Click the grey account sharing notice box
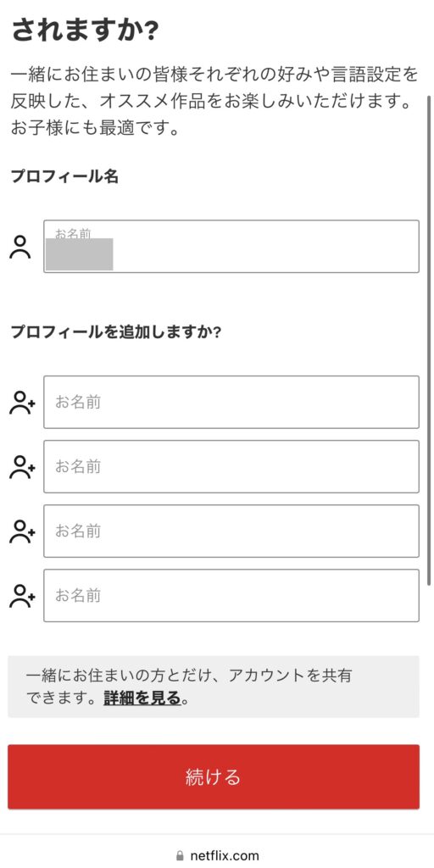This screenshot has width=434, height=868. [213, 687]
